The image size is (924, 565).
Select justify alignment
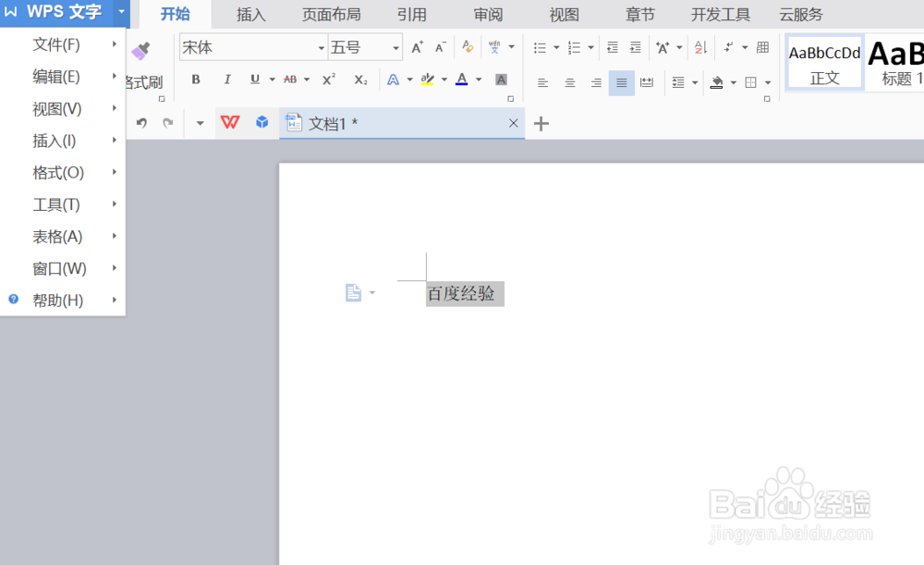622,83
